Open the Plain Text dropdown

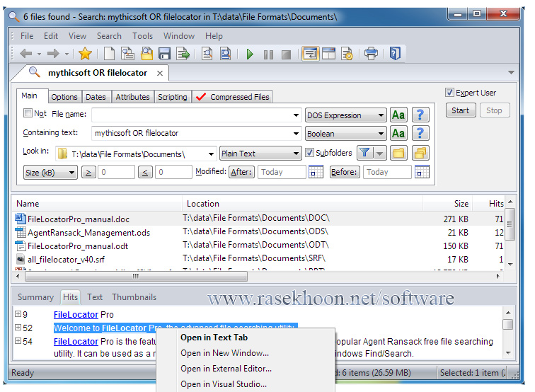[260, 154]
